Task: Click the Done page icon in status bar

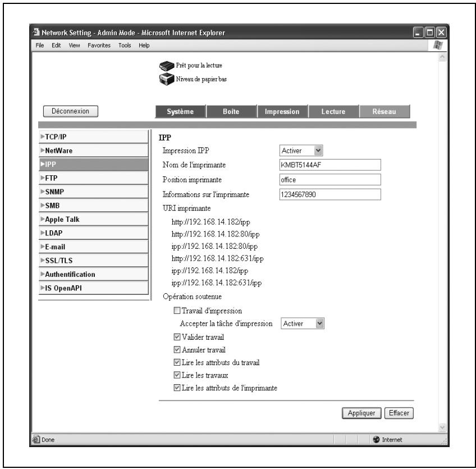Action: pos(36,439)
